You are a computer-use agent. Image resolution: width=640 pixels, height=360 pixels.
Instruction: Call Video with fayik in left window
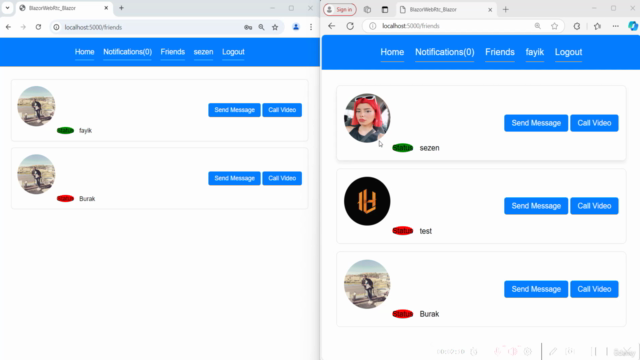(282, 110)
